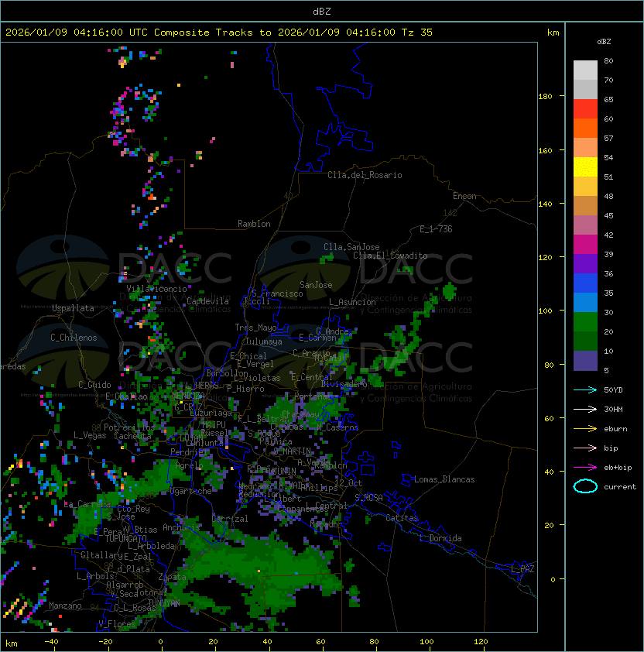644x652 pixels.
Task: Click the La_Carrera map label
Action: (87, 504)
